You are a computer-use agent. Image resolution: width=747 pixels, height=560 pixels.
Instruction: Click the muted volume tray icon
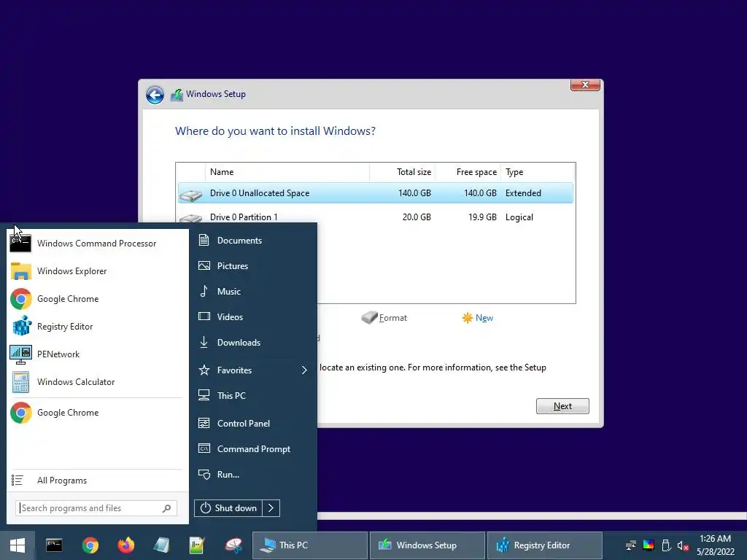click(x=683, y=545)
